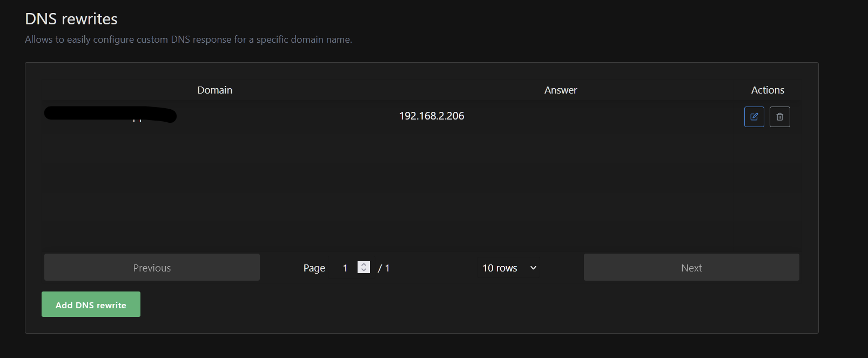The image size is (868, 358).
Task: Click the redacted domain name cell
Action: pyautogui.click(x=110, y=115)
